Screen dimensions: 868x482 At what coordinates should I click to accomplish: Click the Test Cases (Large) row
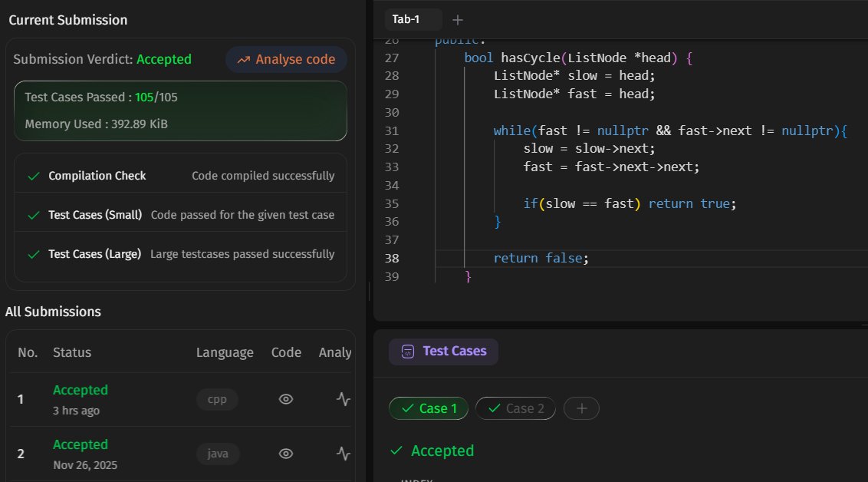click(x=180, y=254)
